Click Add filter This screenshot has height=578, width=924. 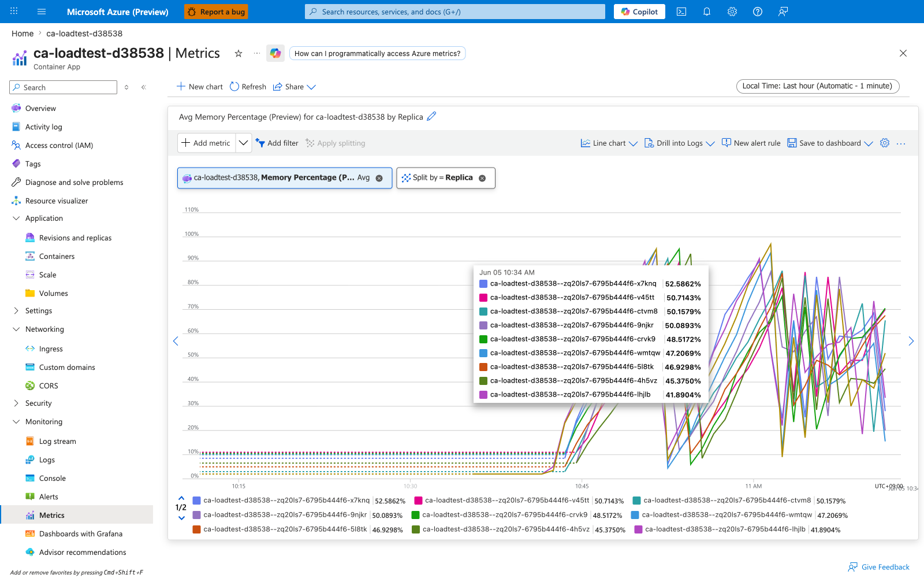pyautogui.click(x=277, y=143)
